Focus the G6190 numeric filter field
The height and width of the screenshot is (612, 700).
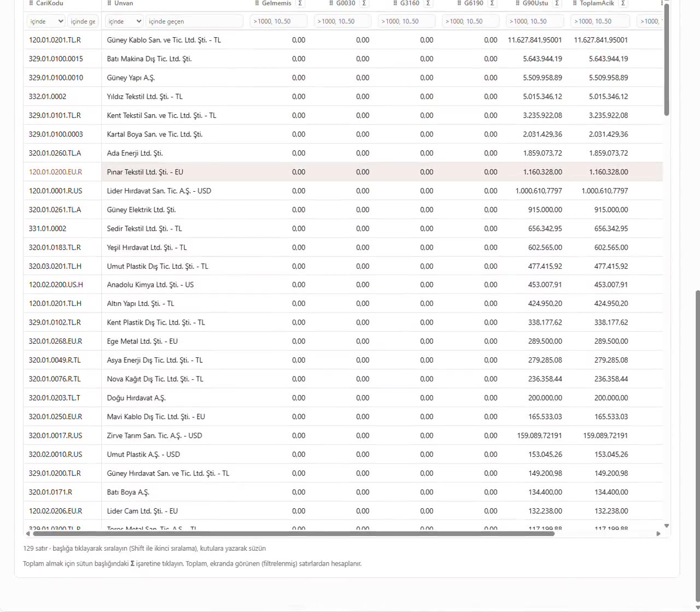click(x=470, y=21)
